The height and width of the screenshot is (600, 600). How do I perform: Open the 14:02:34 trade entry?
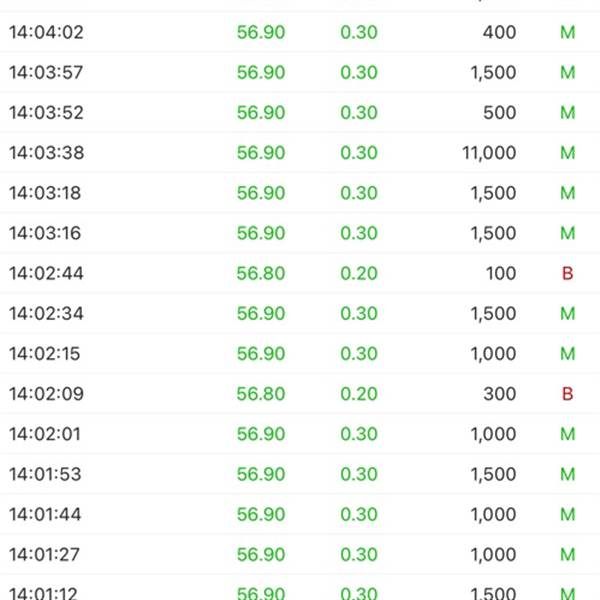click(x=300, y=313)
